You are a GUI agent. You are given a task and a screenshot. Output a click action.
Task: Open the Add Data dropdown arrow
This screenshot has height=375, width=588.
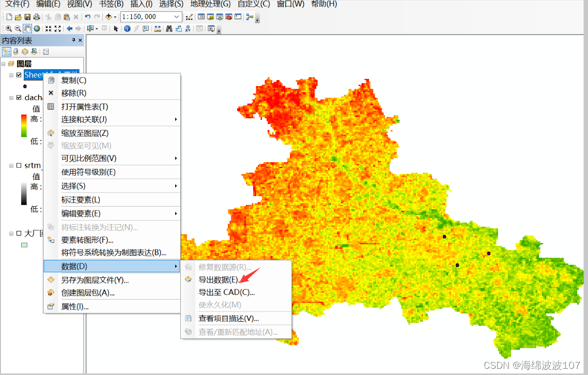coord(115,17)
